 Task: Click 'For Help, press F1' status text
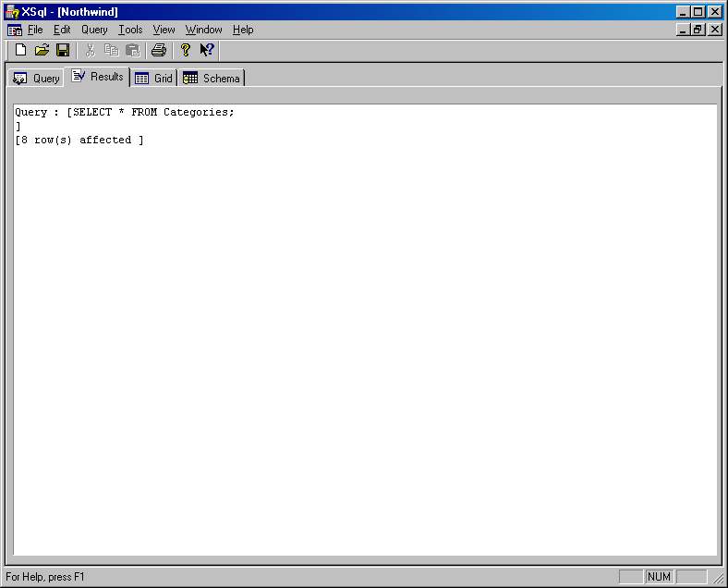pos(45,577)
